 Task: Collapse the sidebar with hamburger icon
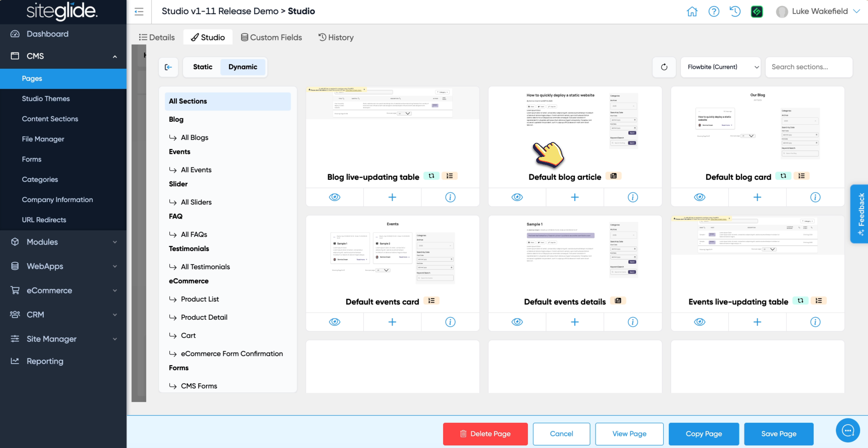[x=139, y=12]
